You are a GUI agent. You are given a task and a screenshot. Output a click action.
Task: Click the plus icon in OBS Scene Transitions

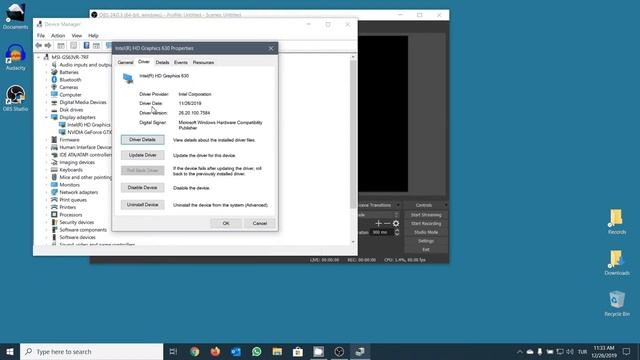[378, 223]
